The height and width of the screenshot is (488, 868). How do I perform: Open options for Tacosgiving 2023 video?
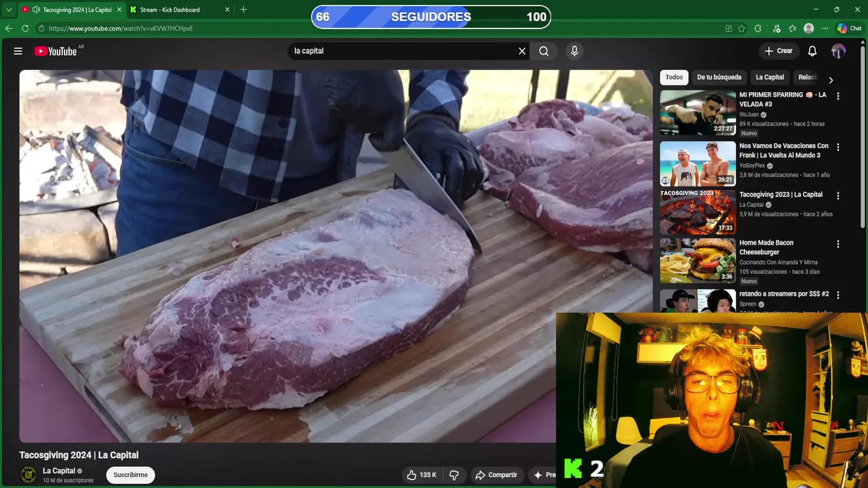coord(837,196)
